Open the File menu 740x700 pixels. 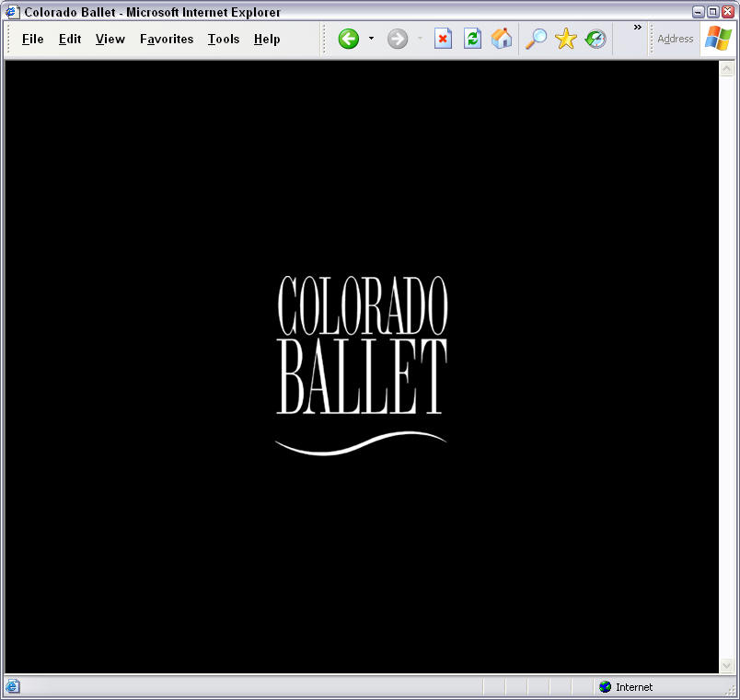coord(32,40)
